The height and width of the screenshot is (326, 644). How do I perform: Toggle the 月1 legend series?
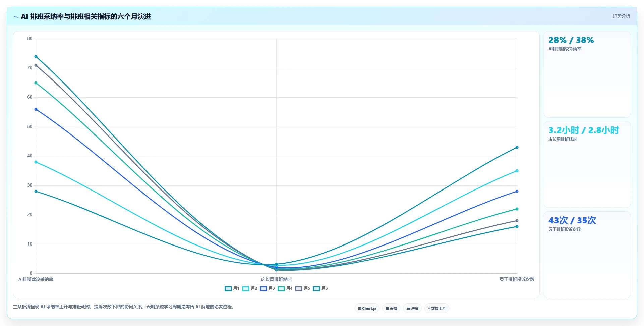[232, 288]
